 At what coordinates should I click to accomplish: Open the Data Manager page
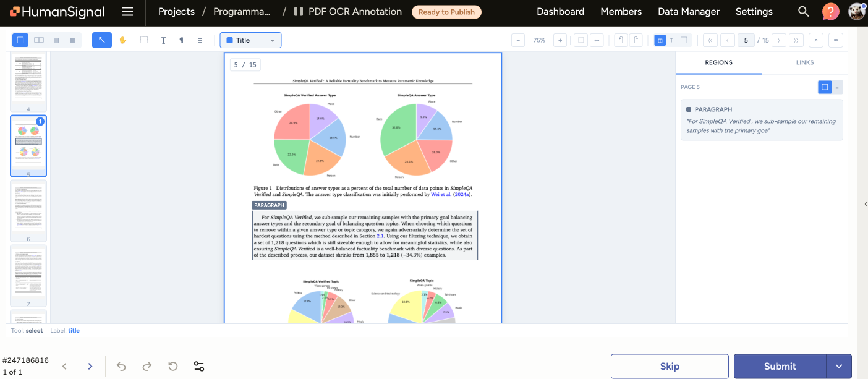click(688, 11)
